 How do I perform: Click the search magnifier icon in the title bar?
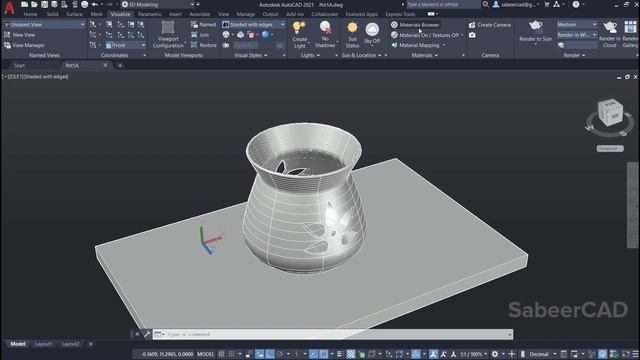point(485,4)
